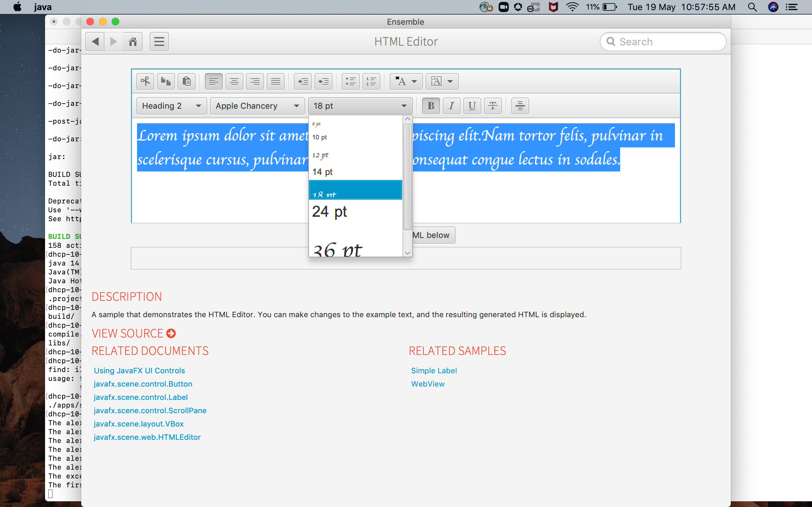The width and height of the screenshot is (812, 507).
Task: Toggle Underline formatting
Action: coord(472,106)
